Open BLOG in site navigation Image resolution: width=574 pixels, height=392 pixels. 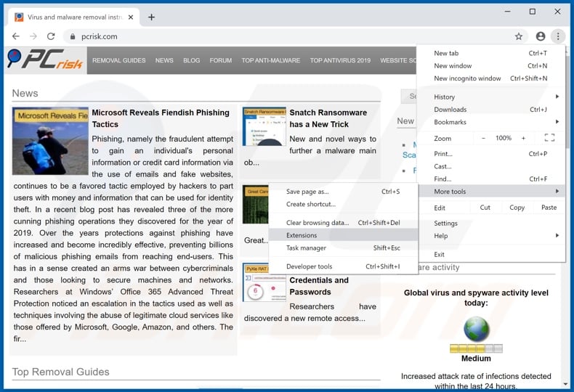(192, 60)
